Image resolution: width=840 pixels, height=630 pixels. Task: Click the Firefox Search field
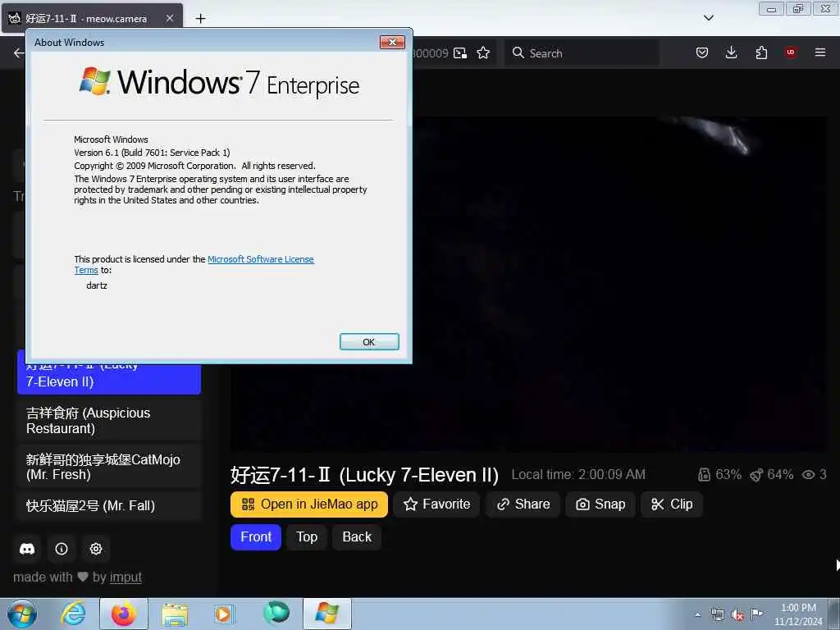582,52
